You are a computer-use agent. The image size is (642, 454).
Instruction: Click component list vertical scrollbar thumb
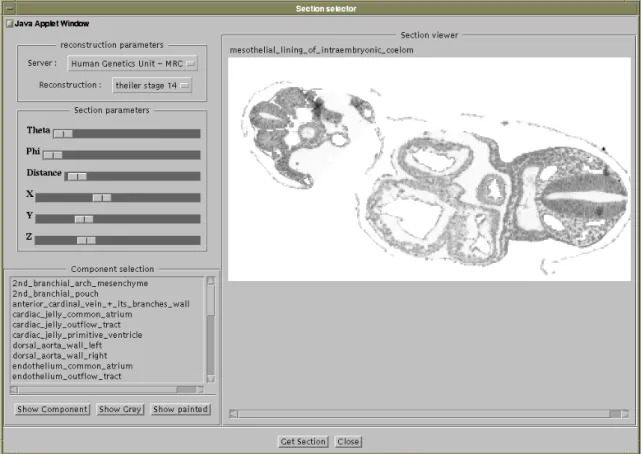(211, 300)
